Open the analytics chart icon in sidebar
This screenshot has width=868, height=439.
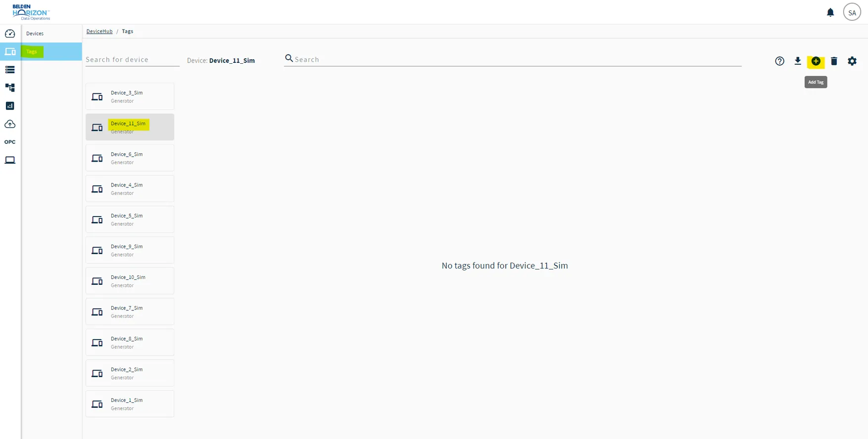click(x=10, y=106)
